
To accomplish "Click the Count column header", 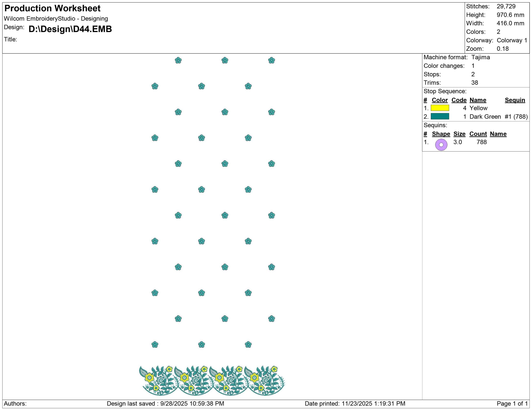I will [x=478, y=134].
